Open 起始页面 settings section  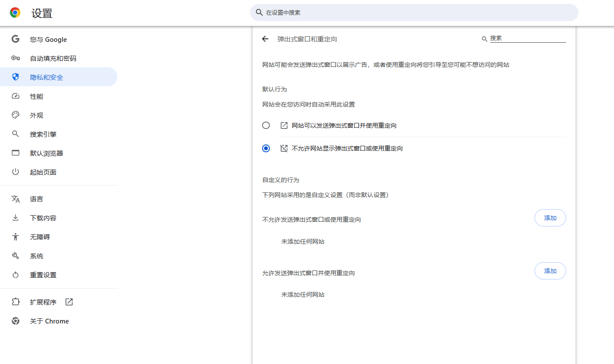pyautogui.click(x=59, y=172)
